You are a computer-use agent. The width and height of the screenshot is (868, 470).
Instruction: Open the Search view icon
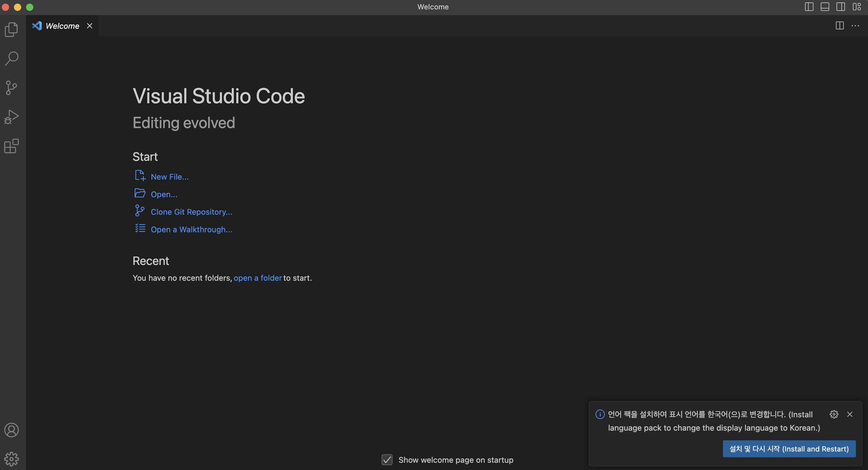(x=12, y=59)
